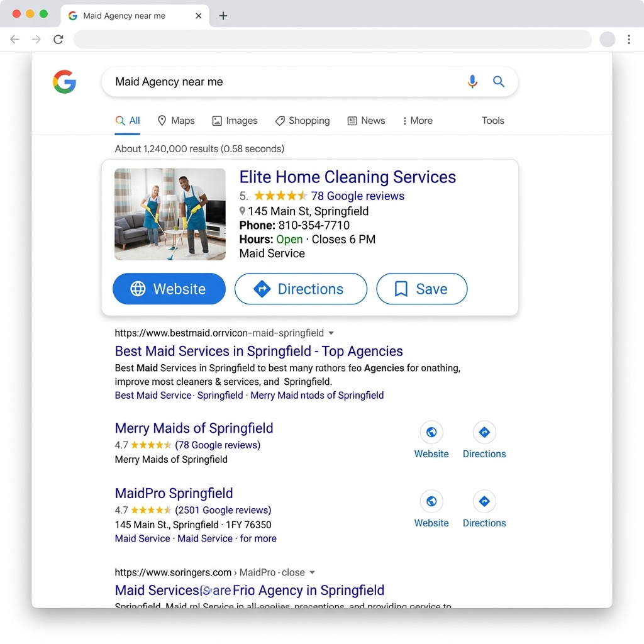Click the Website label for Merry Maids
Image resolution: width=644 pixels, height=644 pixels.
(431, 454)
